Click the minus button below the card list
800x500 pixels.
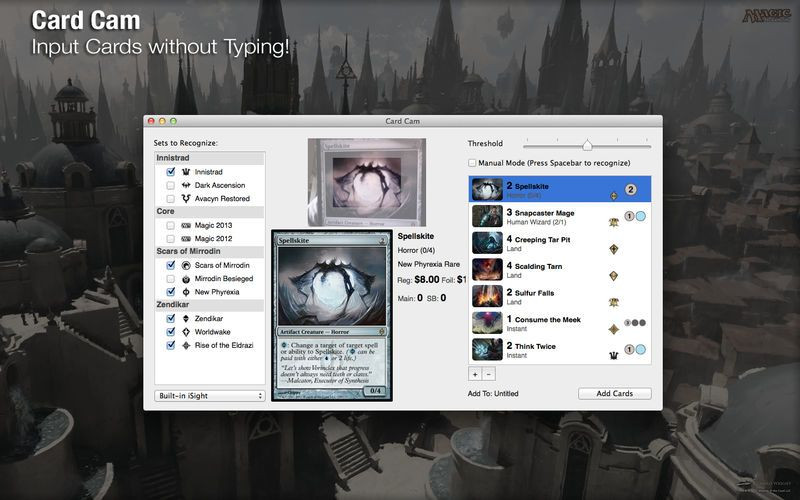pyautogui.click(x=488, y=374)
